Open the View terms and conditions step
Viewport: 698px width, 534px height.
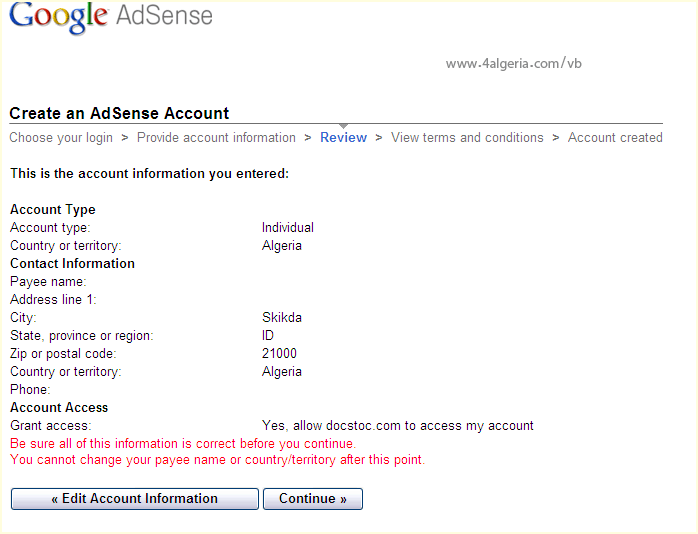pos(467,138)
